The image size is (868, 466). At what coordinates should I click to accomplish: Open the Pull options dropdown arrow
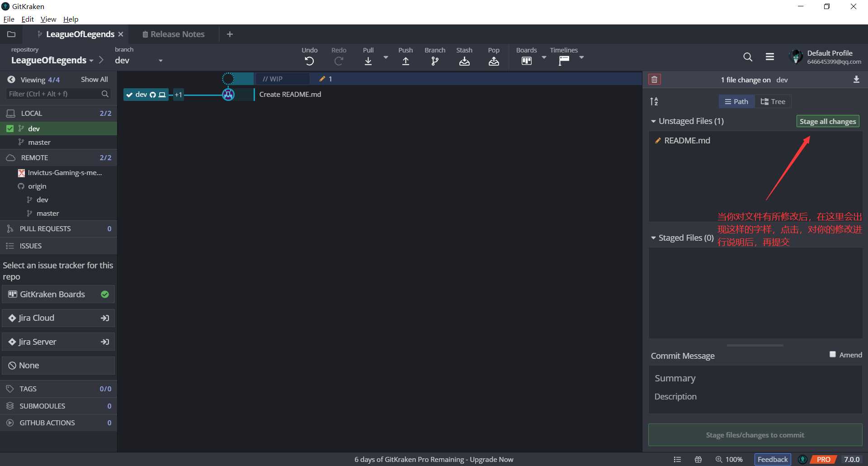[x=386, y=57]
